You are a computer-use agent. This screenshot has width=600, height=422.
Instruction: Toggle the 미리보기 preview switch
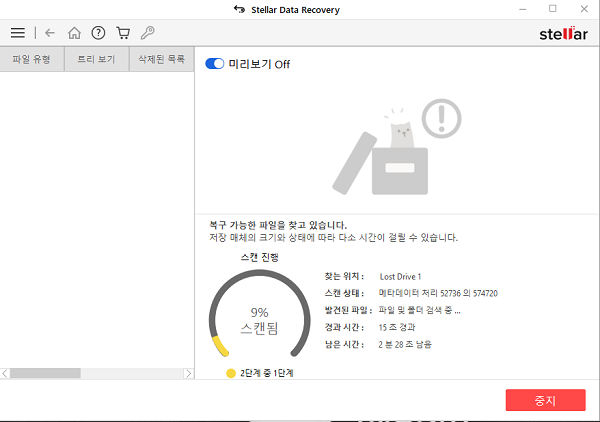215,64
